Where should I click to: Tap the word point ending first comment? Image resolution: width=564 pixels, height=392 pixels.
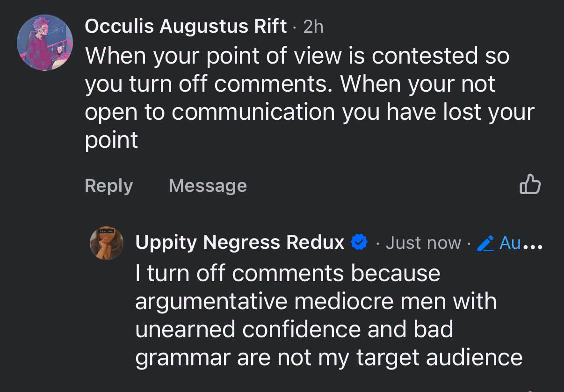pyautogui.click(x=111, y=141)
